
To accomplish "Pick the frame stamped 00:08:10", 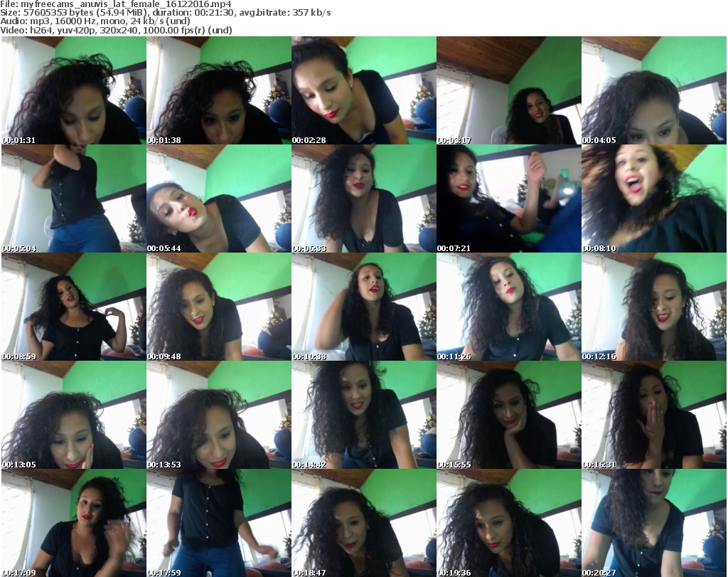I will (654, 198).
